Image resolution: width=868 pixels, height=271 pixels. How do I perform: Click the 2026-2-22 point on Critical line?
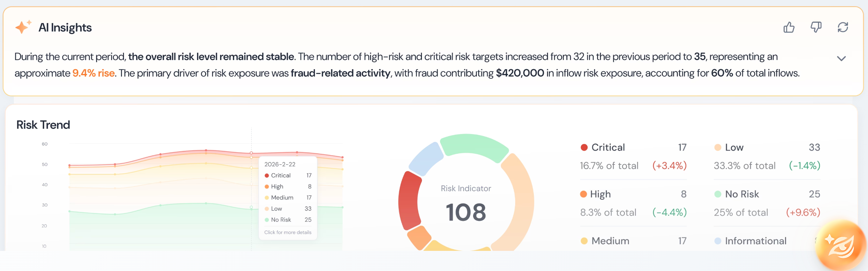[251, 153]
